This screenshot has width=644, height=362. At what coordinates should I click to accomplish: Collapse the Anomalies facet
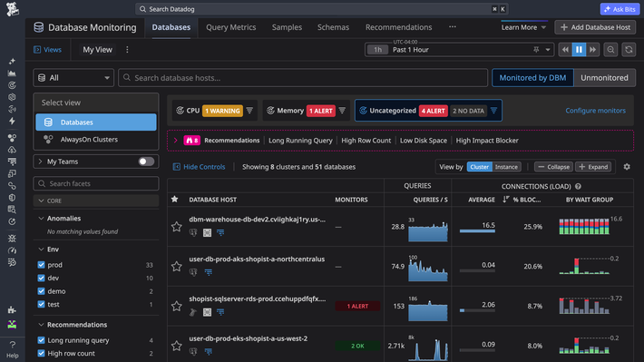point(41,219)
